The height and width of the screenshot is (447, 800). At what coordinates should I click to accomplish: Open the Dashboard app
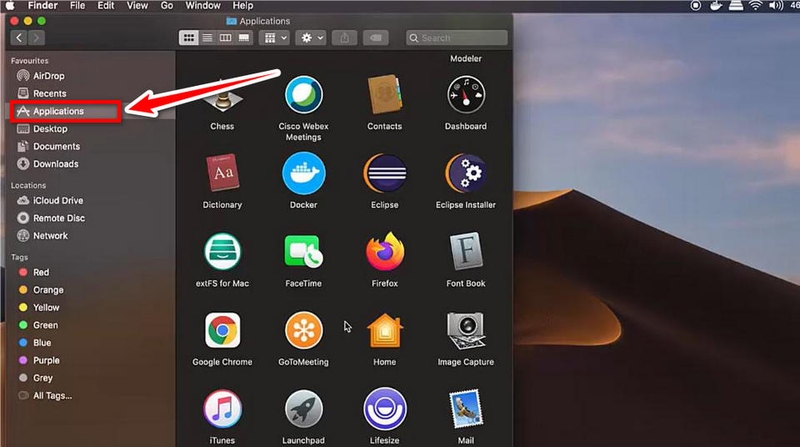(x=466, y=95)
